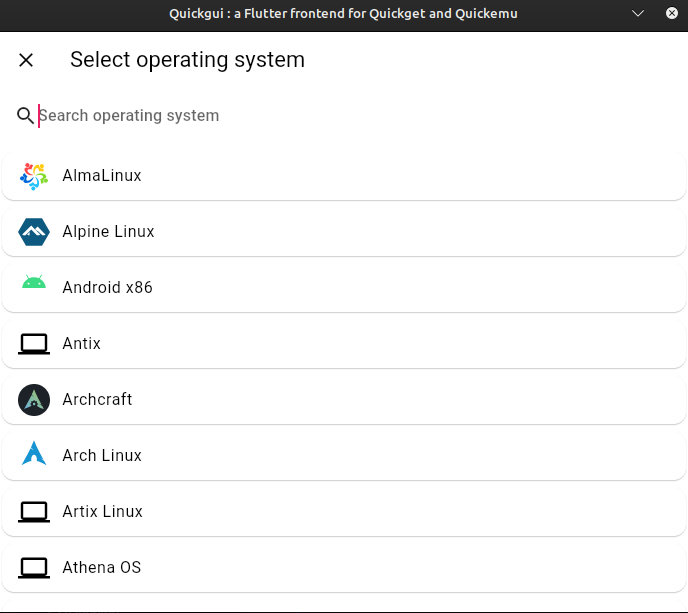The height and width of the screenshot is (613, 688).
Task: Click the Alpine Linux hexagon mountain icon
Action: click(34, 232)
